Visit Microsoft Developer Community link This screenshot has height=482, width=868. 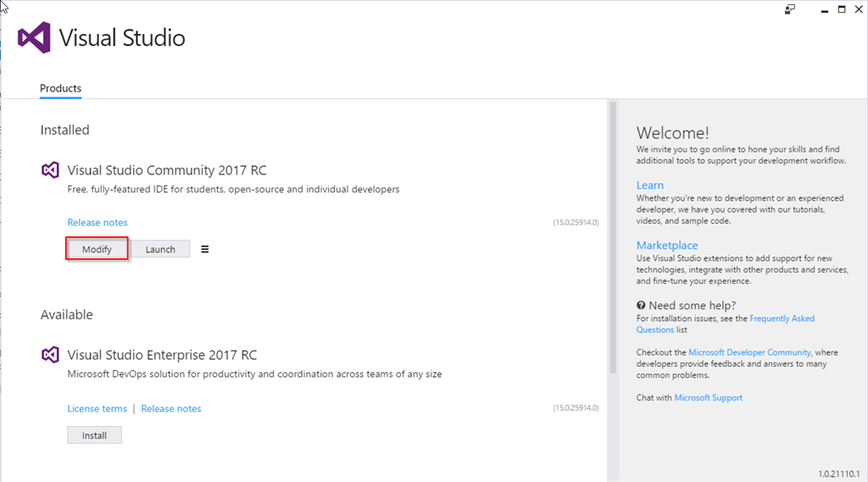click(749, 352)
